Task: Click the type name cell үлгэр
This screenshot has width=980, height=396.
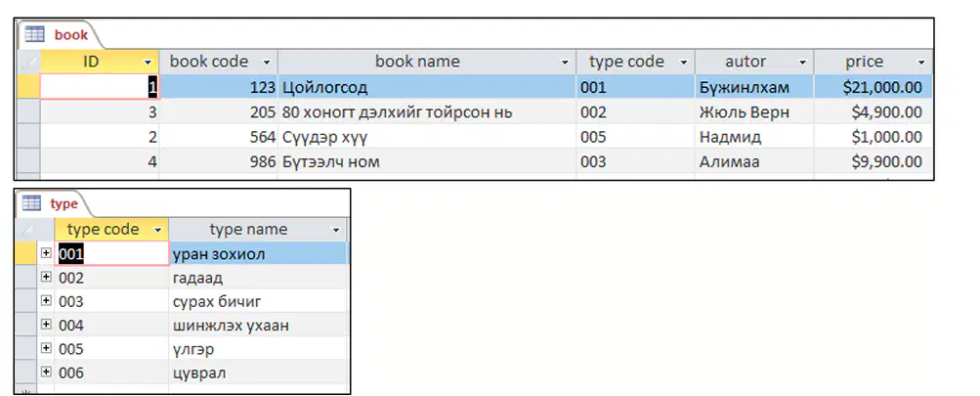Action: (x=258, y=348)
